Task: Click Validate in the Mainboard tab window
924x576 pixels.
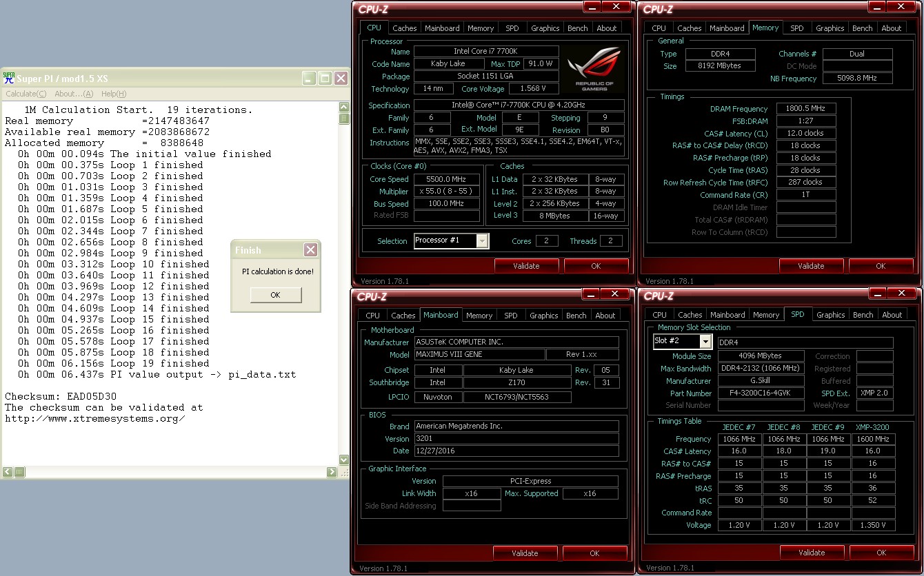Action: click(x=525, y=553)
